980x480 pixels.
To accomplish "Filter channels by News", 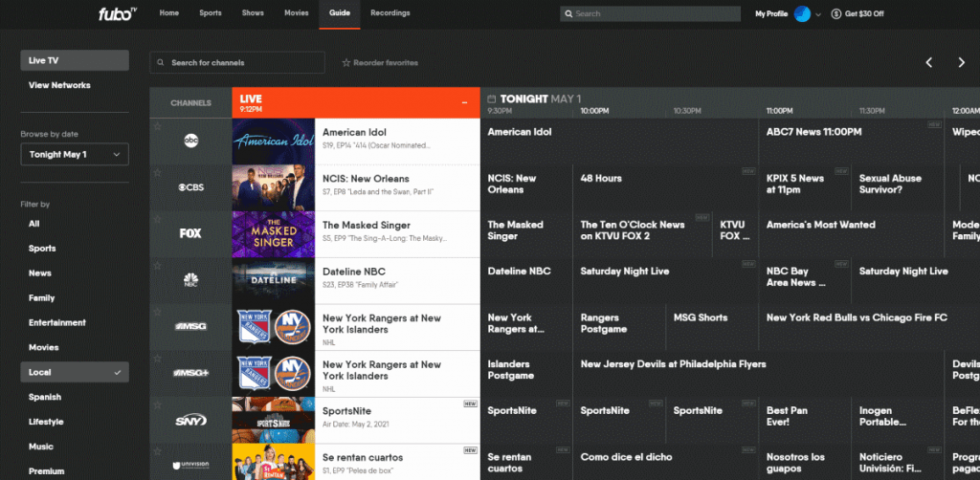I will pos(40,273).
